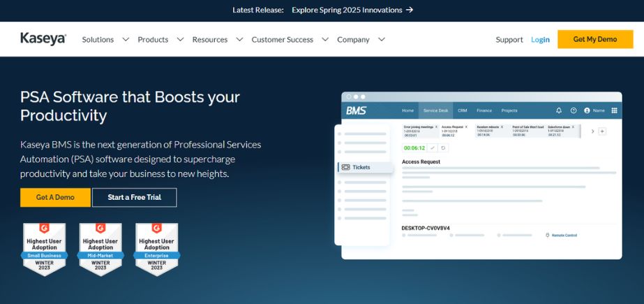Click the Tickets icon in the sidebar
This screenshot has height=304, width=644.
pos(346,168)
